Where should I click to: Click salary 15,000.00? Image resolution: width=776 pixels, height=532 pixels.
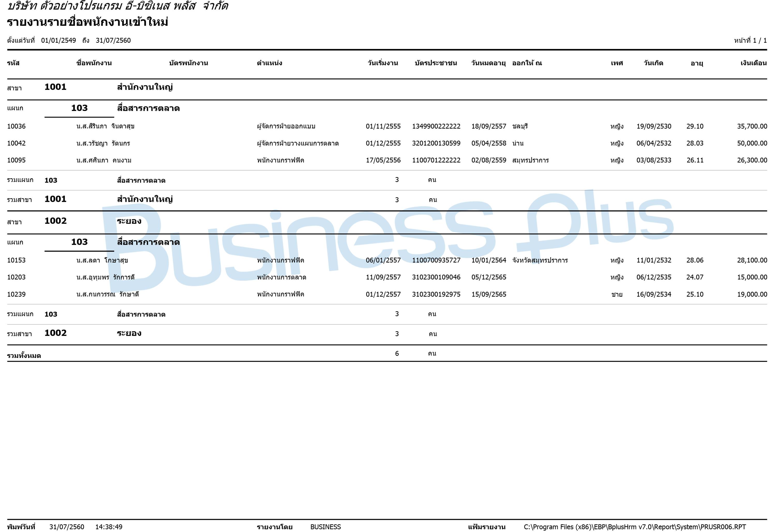tap(752, 277)
